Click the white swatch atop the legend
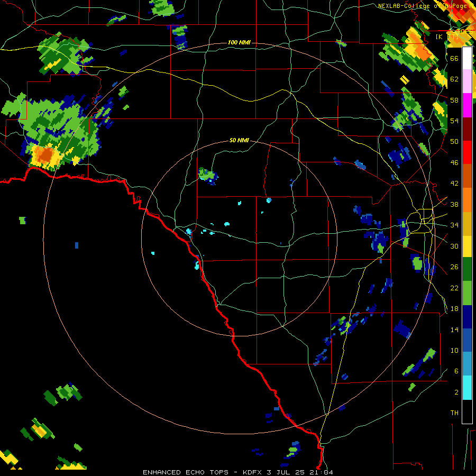 tap(467, 58)
